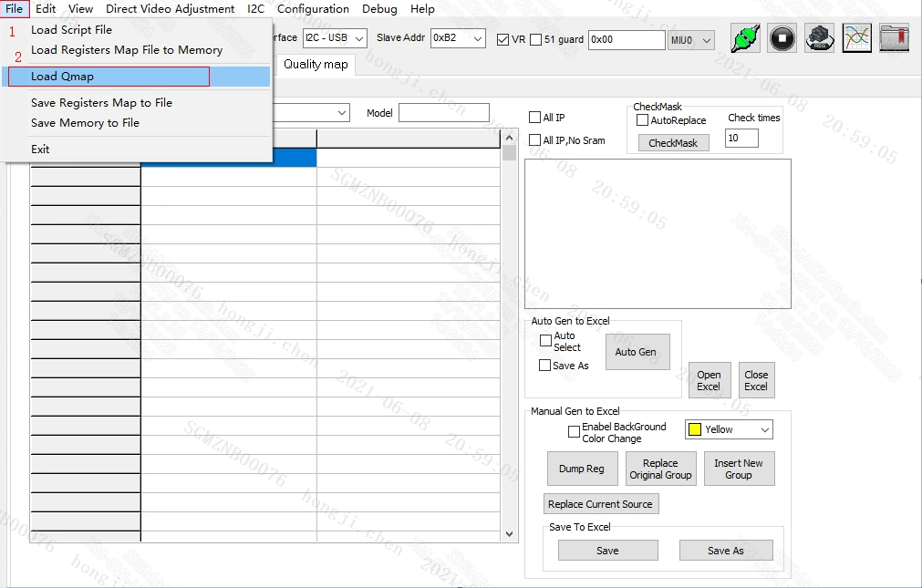922x588 pixels.
Task: Click the table scrollbar down arrow
Action: tap(509, 534)
